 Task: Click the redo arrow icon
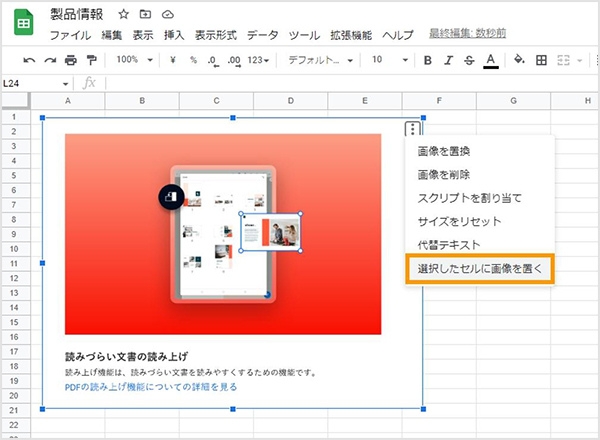point(49,60)
